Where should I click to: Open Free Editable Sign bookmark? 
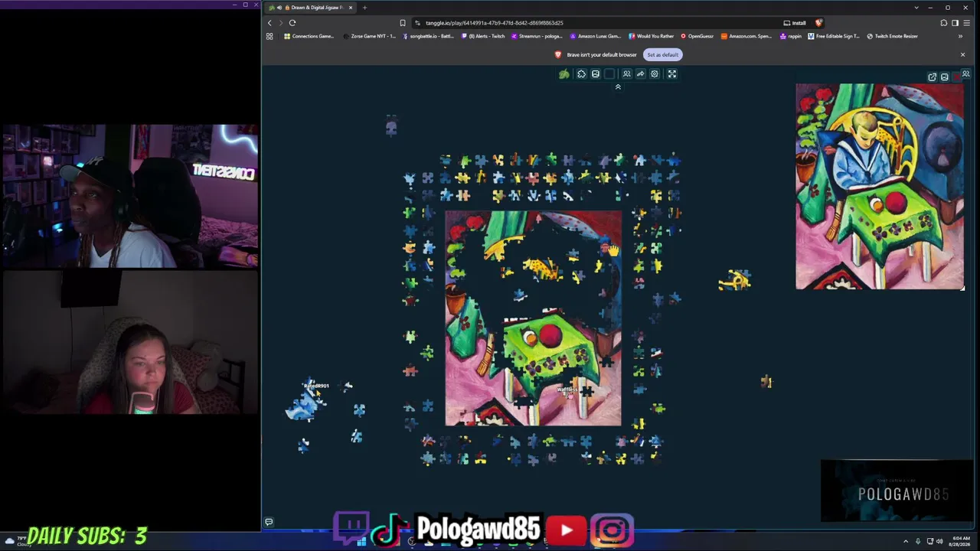click(835, 36)
